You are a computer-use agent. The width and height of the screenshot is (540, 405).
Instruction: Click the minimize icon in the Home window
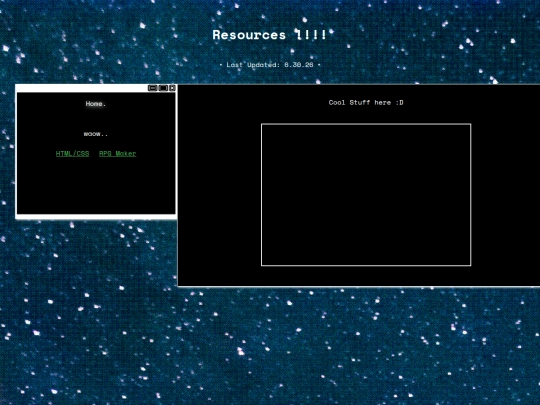pos(152,88)
